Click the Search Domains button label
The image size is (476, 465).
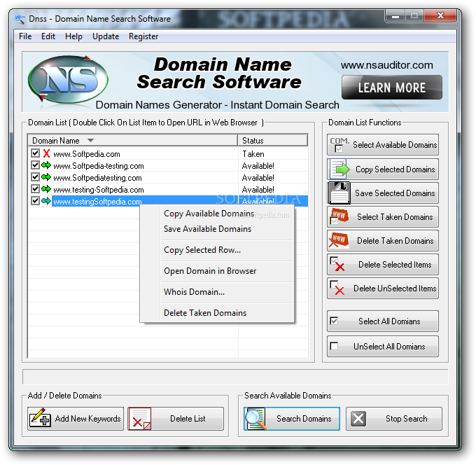click(304, 419)
